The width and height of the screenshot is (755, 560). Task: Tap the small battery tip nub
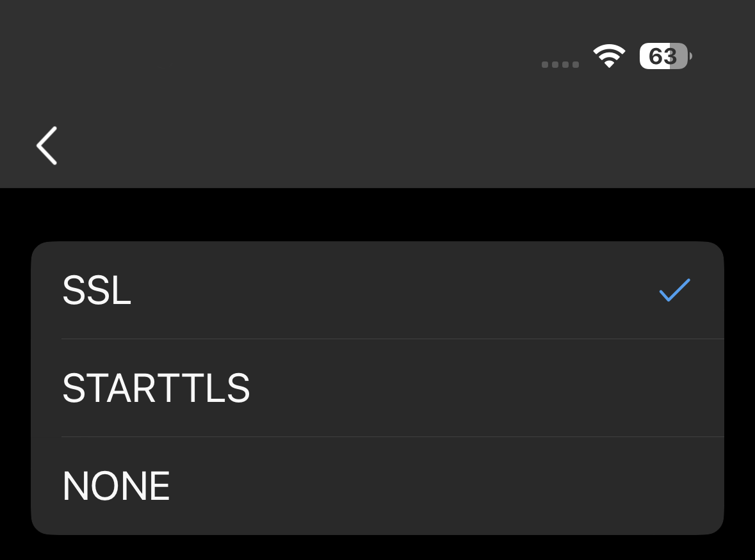(690, 56)
